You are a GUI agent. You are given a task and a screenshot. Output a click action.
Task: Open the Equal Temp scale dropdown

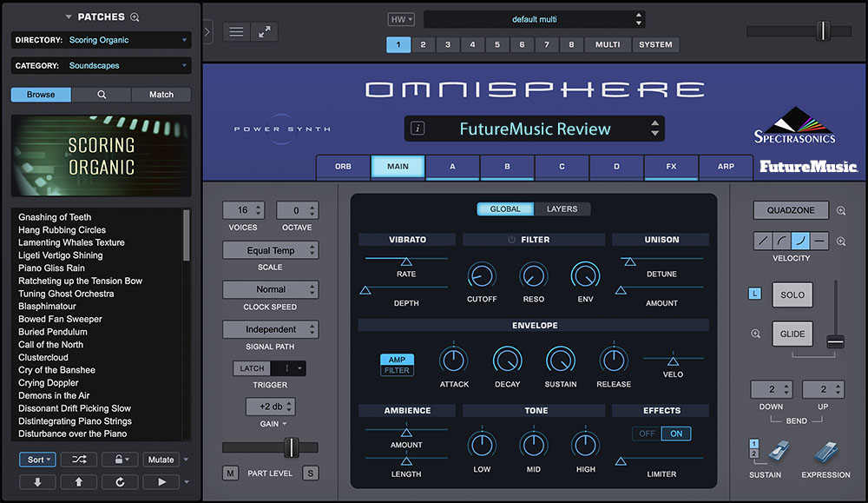[270, 250]
